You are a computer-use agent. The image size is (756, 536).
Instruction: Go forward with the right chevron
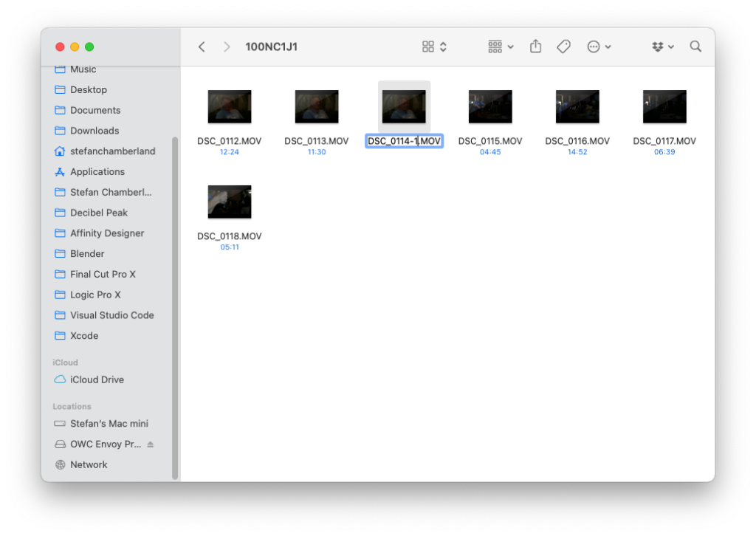(x=227, y=47)
